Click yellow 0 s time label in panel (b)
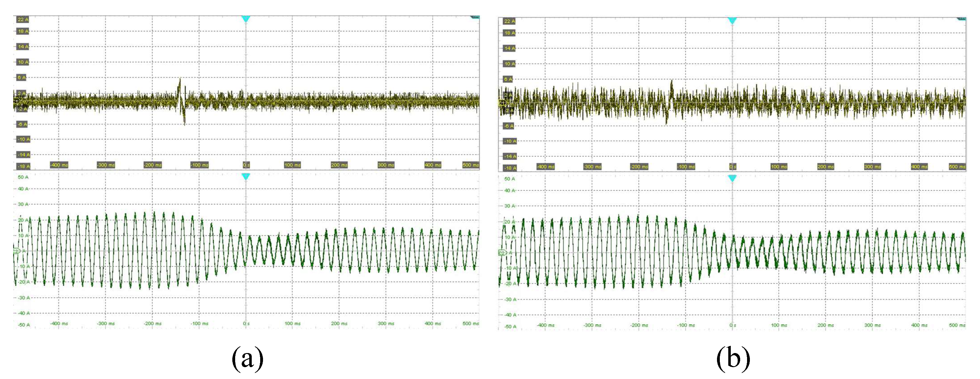The height and width of the screenshot is (379, 980). 732,166
